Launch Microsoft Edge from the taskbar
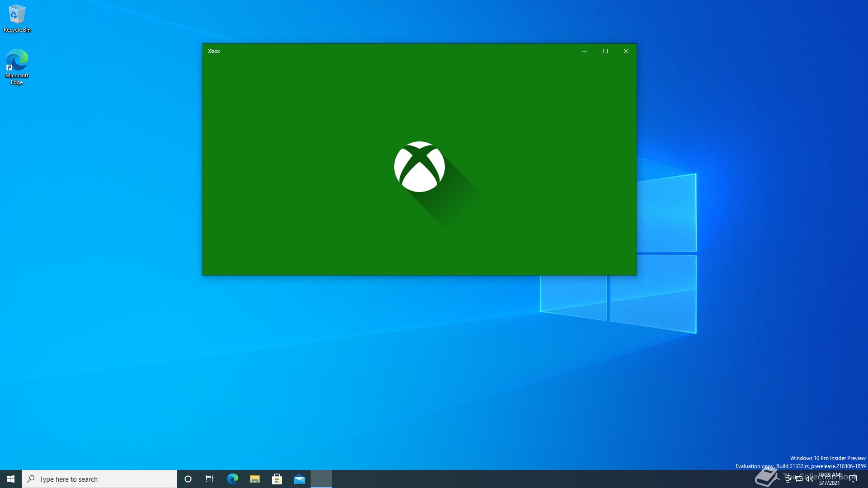This screenshot has height=488, width=868. pyautogui.click(x=233, y=479)
